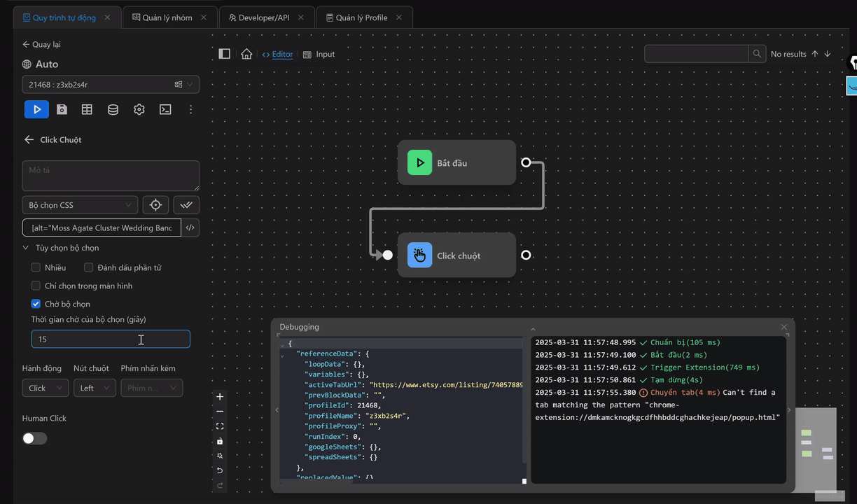Open the workflow settings gear icon
857x504 pixels.
click(x=139, y=109)
